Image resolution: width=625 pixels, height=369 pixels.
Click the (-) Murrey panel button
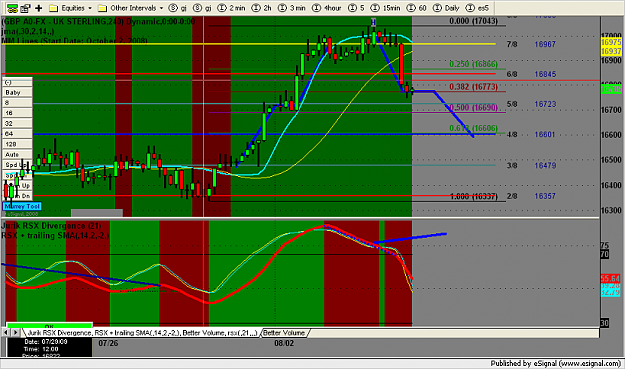pos(18,82)
